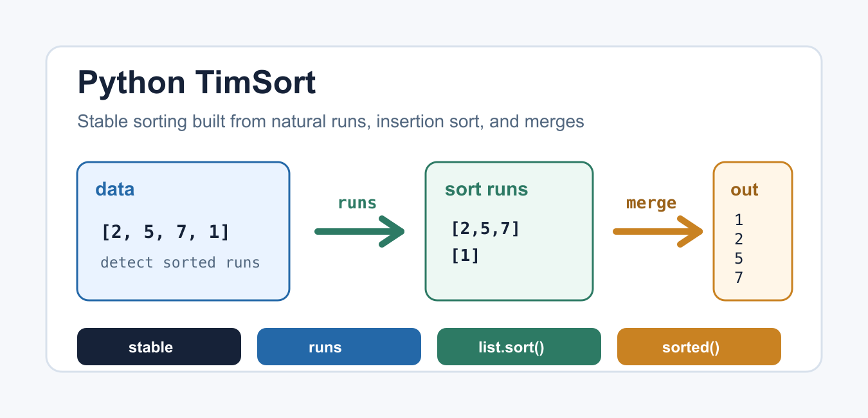Click the dark 'stable' pill button
Screen dimensions: 868x418
(x=159, y=347)
